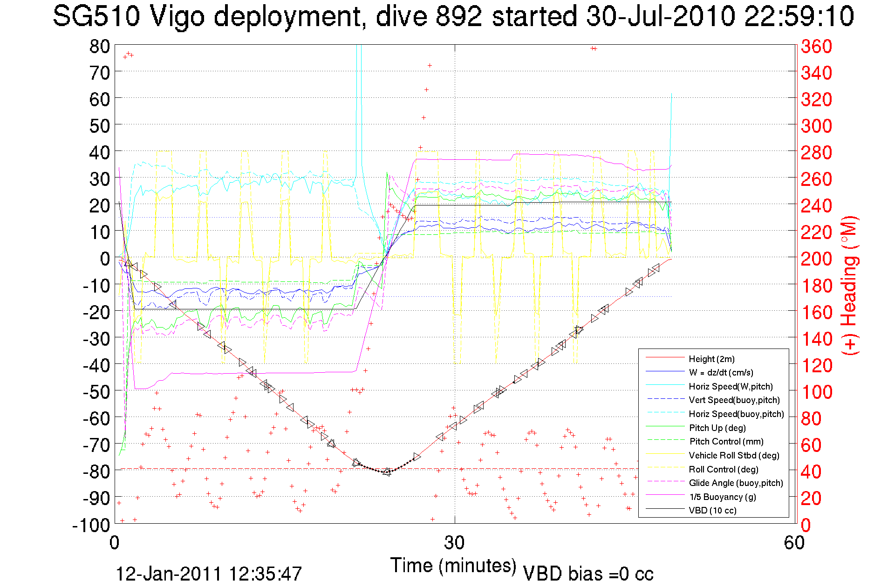881x588 pixels.
Task: Click the 'Time (minutes)' axis label
Action: coord(453,565)
